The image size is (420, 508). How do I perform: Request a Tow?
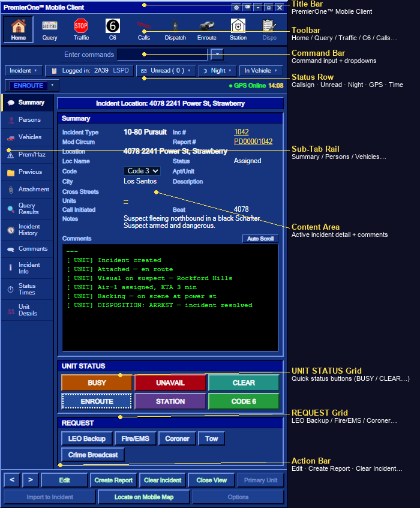(211, 438)
